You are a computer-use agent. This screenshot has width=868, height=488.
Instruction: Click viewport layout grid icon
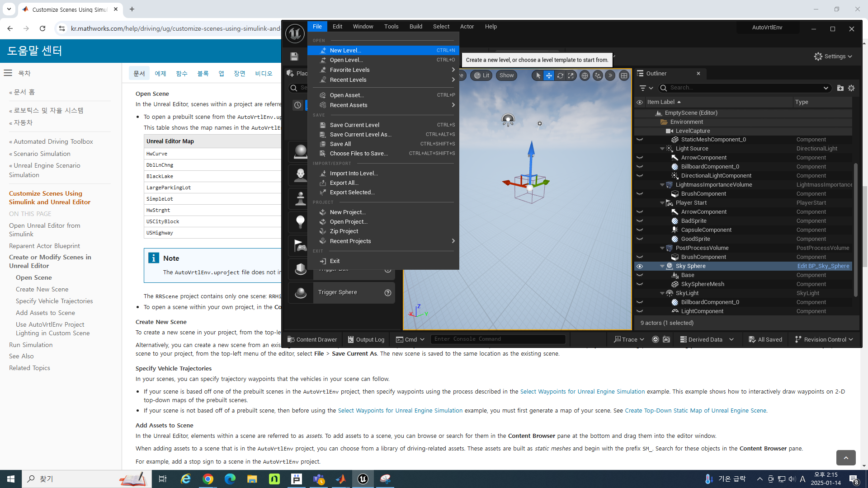(x=624, y=75)
